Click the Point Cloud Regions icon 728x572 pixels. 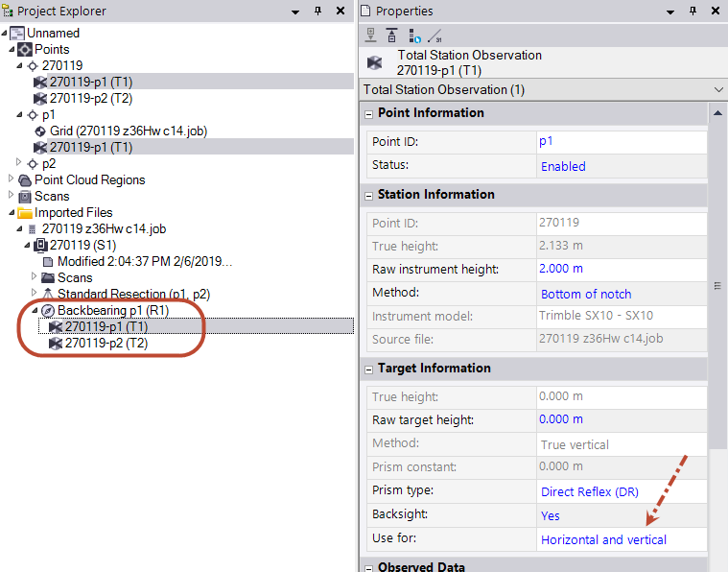click(x=25, y=179)
